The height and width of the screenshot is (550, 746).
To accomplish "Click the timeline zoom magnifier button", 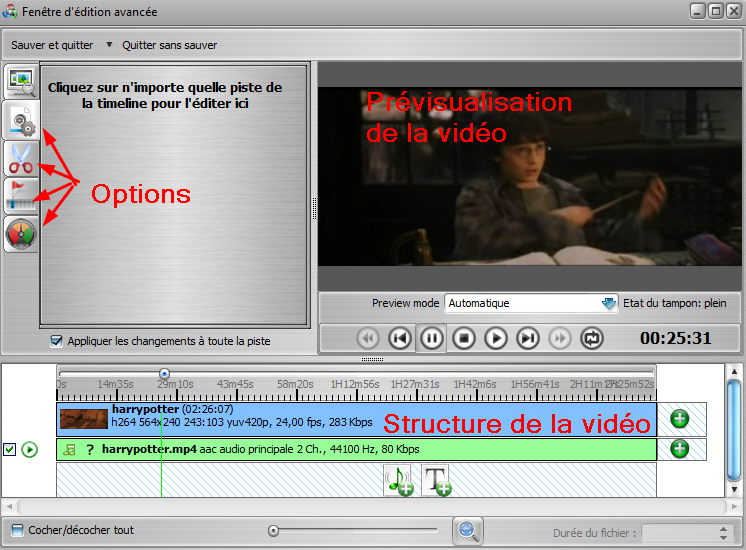I will click(468, 530).
